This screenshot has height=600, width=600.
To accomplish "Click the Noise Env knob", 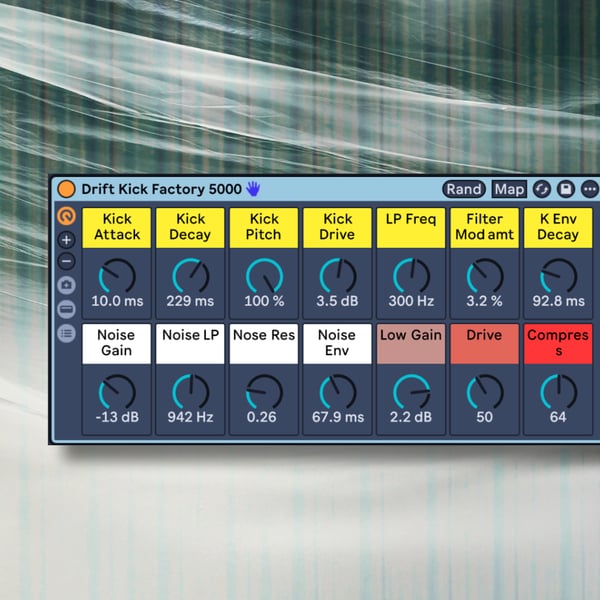I will [338, 392].
